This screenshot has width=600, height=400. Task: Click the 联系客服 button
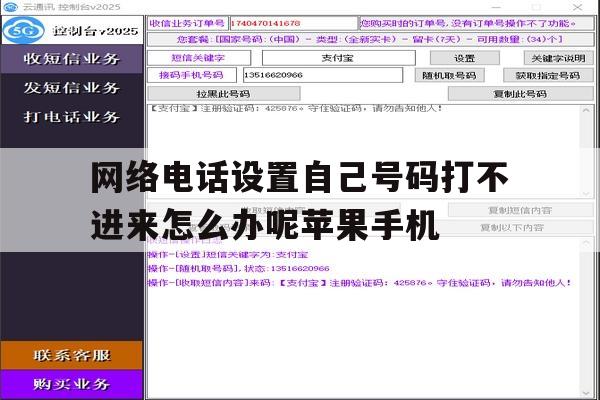point(72,355)
